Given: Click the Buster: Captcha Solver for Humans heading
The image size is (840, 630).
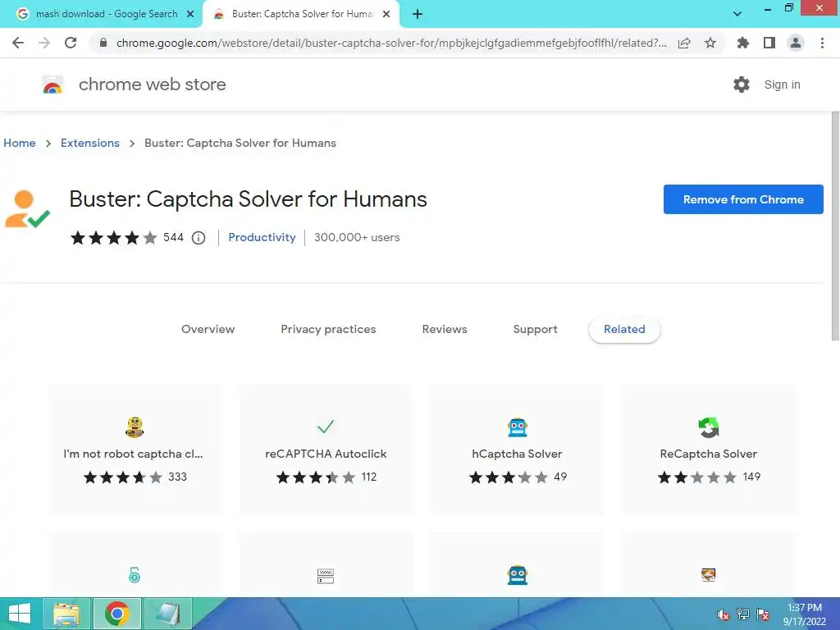Looking at the screenshot, I should click(248, 199).
